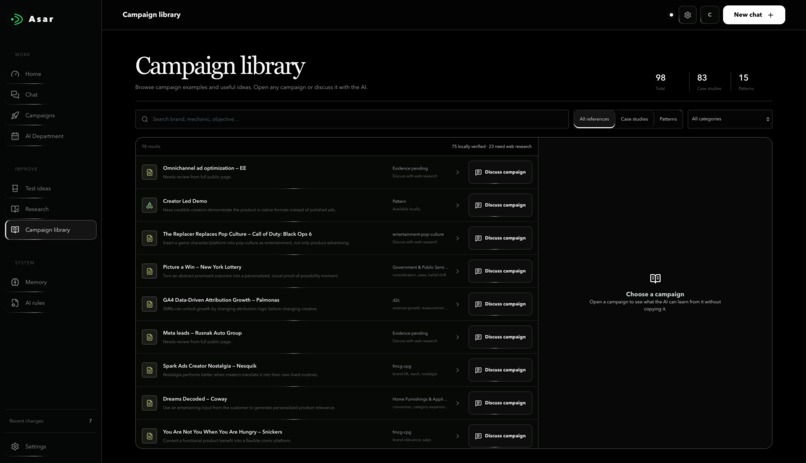Open Chat in the sidebar
The height and width of the screenshot is (463, 806).
pyautogui.click(x=50, y=95)
